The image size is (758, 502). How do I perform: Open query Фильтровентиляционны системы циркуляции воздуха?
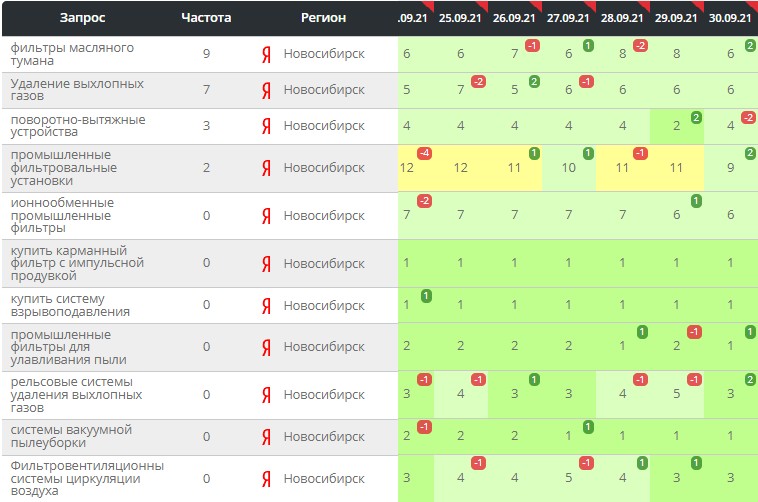pyautogui.click(x=86, y=478)
